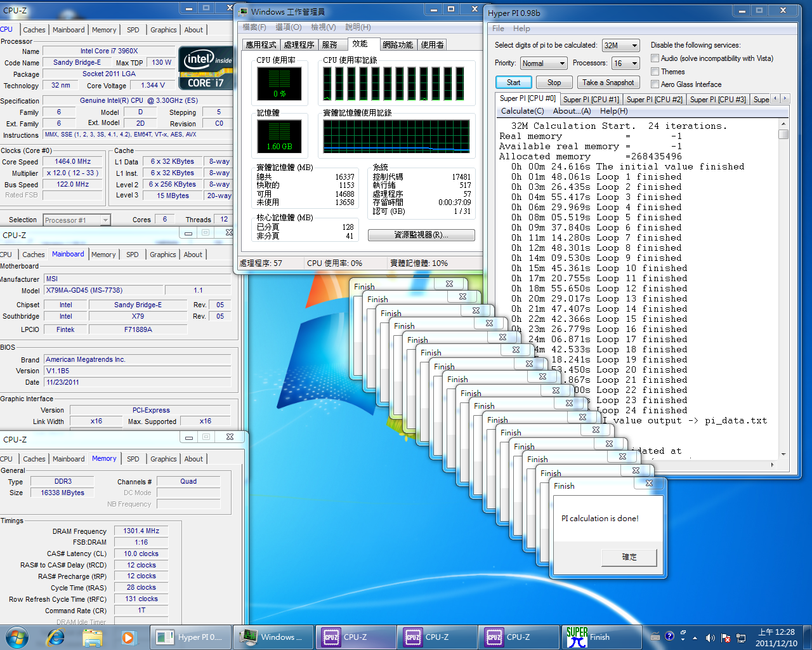The image size is (812, 650).
Task: Open the 檢視(V) menu in Task Manager
Action: click(323, 27)
